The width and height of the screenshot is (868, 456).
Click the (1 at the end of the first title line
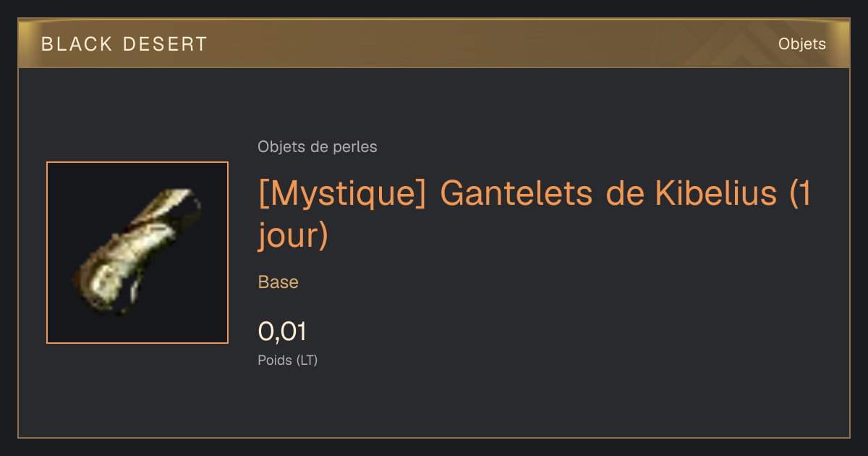(x=800, y=195)
